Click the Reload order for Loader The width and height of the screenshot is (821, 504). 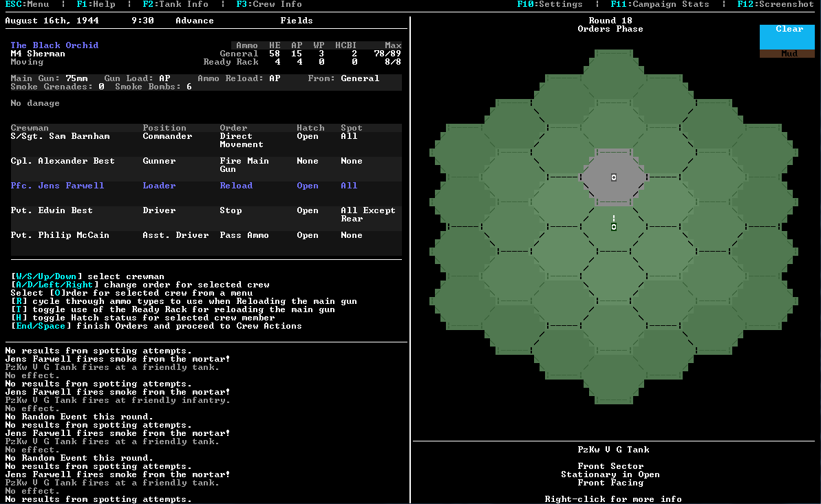pyautogui.click(x=236, y=185)
